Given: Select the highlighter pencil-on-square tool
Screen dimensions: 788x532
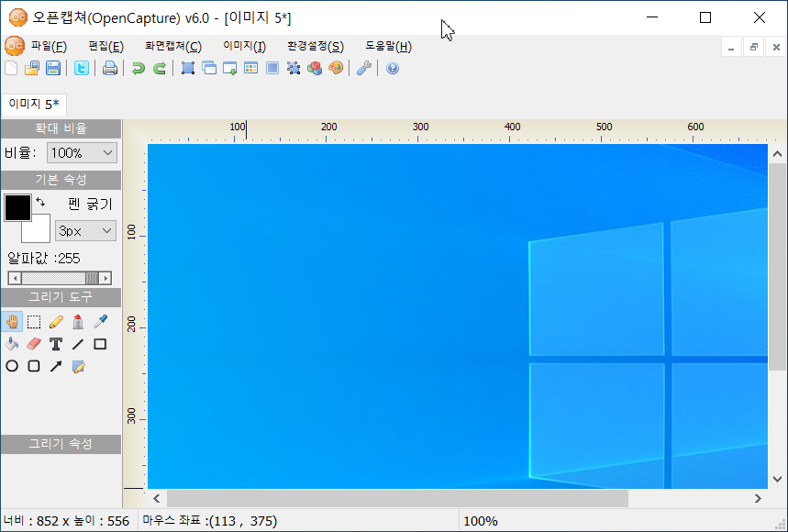Looking at the screenshot, I should coord(78,366).
